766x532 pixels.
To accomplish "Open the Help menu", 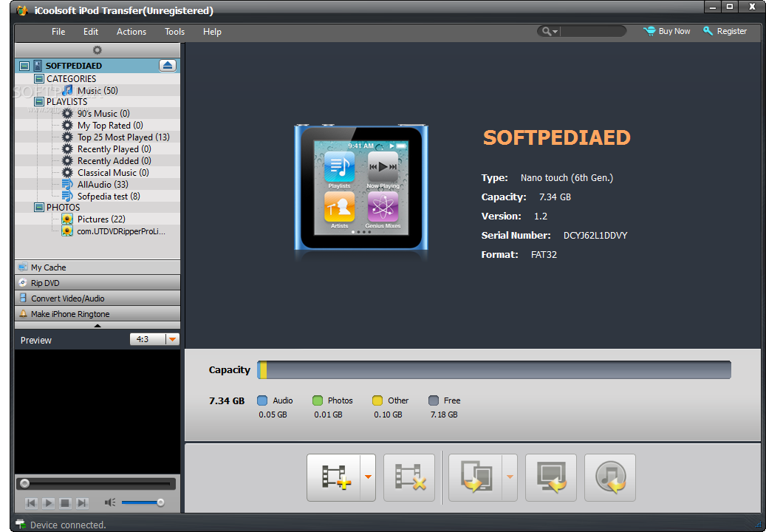I will [212, 31].
